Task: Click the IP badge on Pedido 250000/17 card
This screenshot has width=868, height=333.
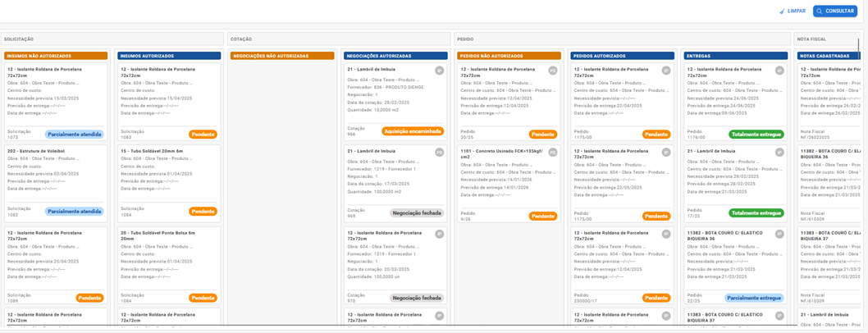Action: 666,234
